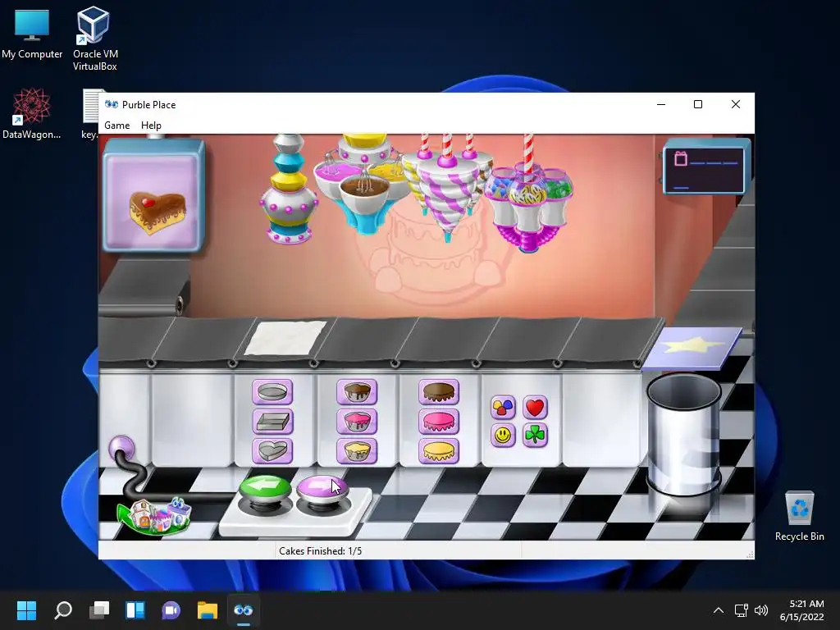Apply chocolate brown icing
The height and width of the screenshot is (630, 840).
[439, 392]
